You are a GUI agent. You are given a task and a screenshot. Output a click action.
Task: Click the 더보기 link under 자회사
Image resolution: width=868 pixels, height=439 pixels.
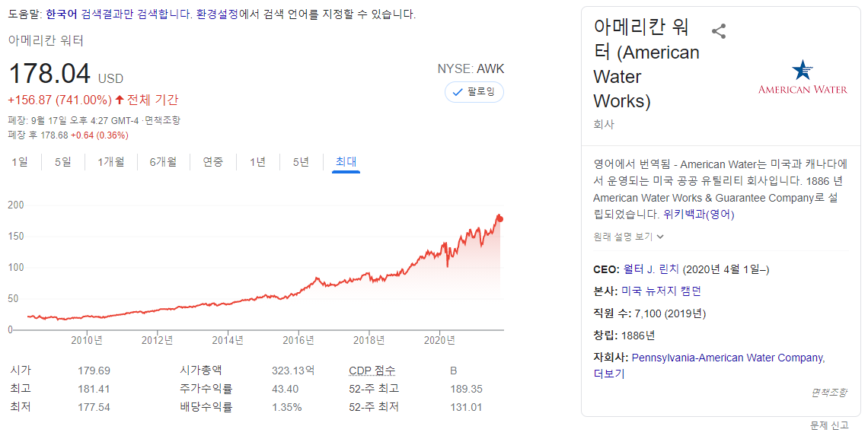click(x=607, y=374)
